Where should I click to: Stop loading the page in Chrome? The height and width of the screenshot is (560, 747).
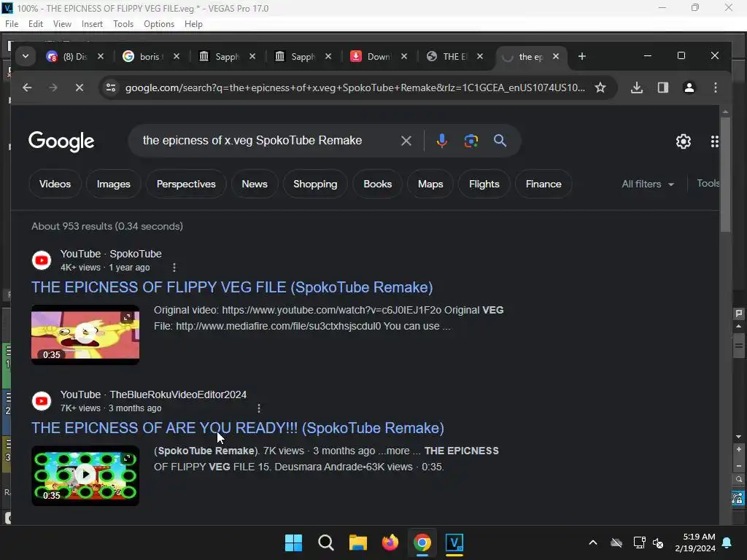coord(80,87)
